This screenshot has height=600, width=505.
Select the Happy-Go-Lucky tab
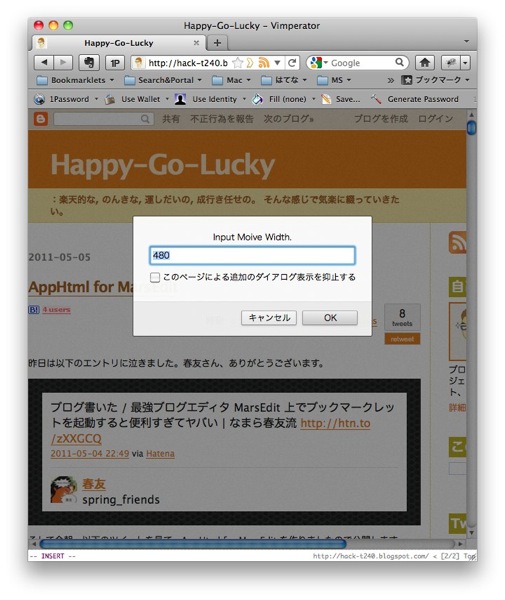tap(119, 43)
